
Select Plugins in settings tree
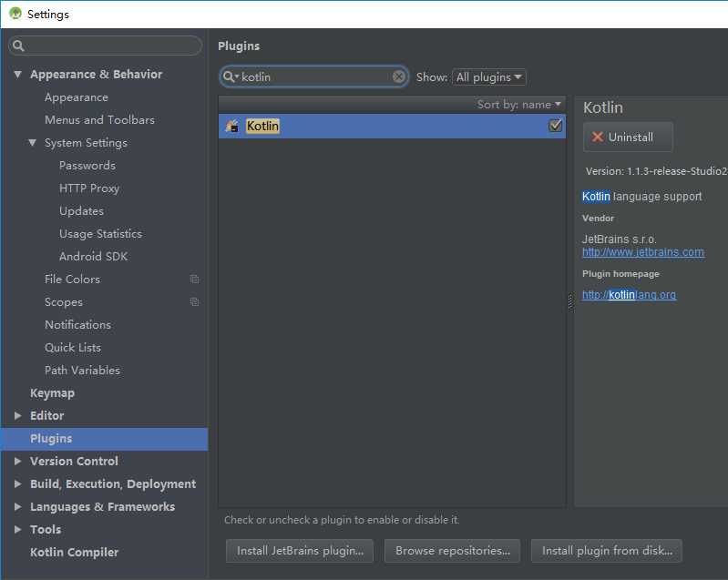click(x=104, y=439)
